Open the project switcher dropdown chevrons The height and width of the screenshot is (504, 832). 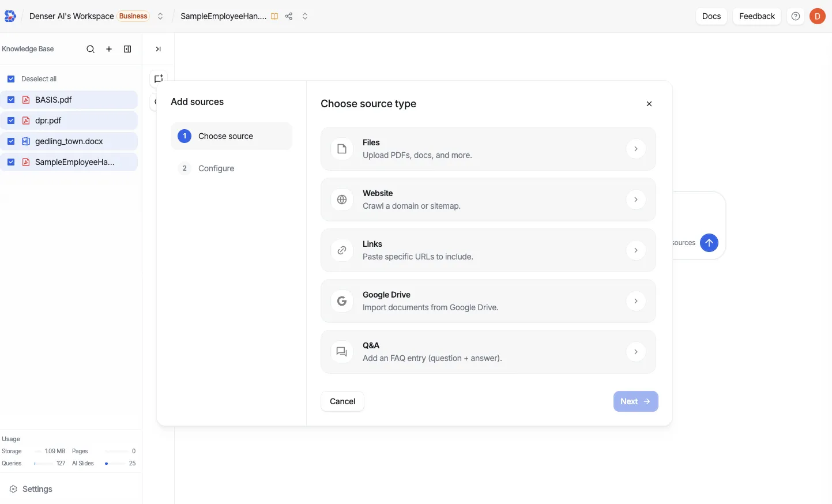[305, 16]
